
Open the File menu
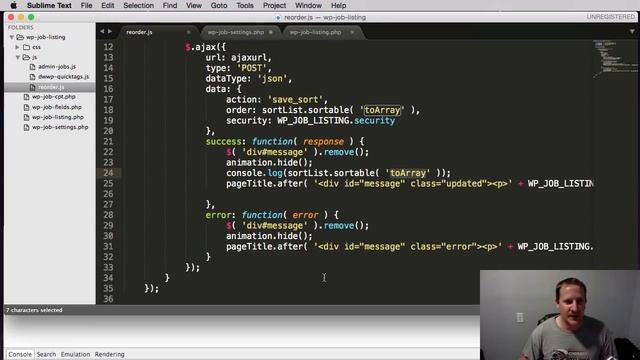pyautogui.click(x=86, y=5)
